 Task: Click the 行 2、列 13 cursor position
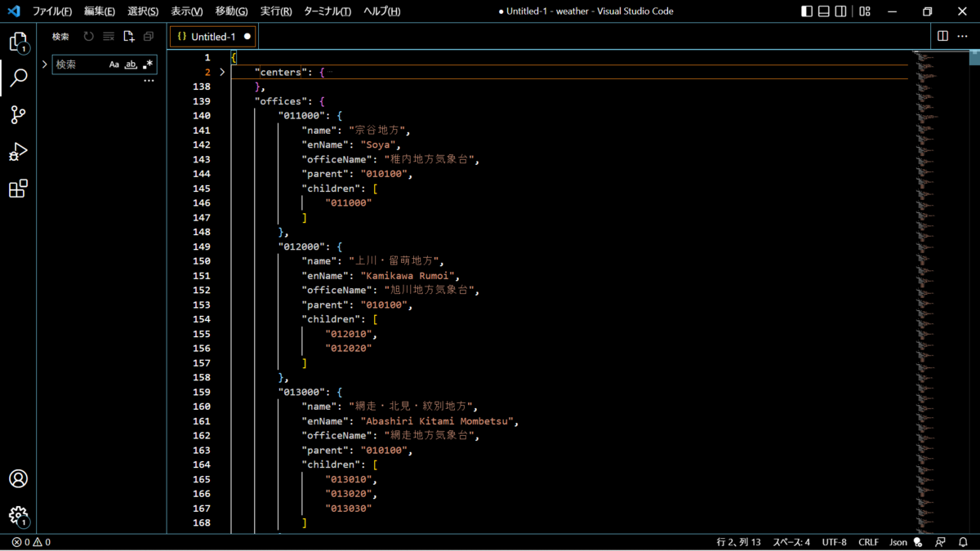click(x=739, y=542)
